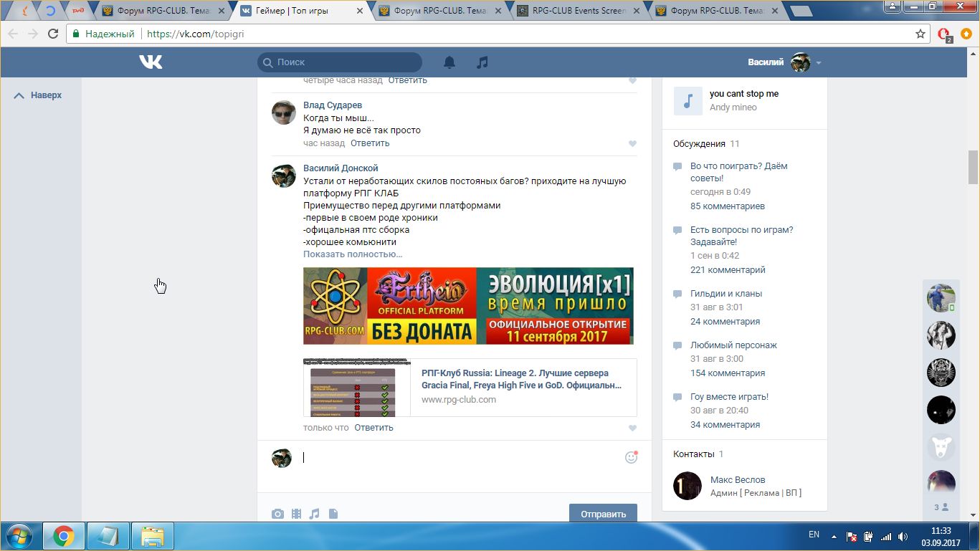Like Влад Сударев's comment heart
980x551 pixels.
pos(632,143)
